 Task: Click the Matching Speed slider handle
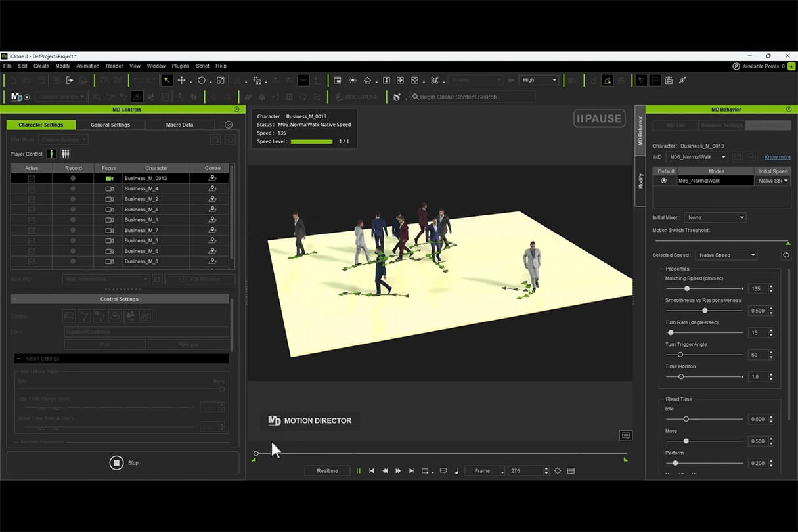pos(687,288)
